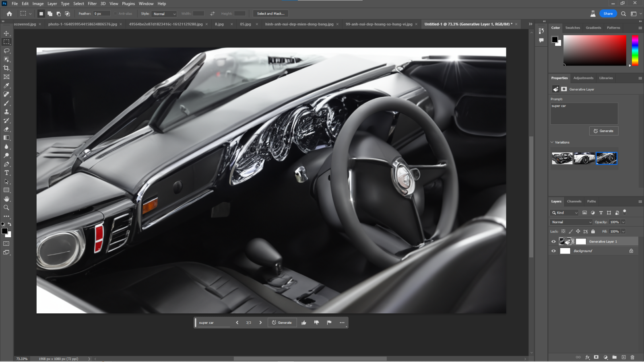Select the Crop tool
This screenshot has width=644, height=362.
point(6,68)
